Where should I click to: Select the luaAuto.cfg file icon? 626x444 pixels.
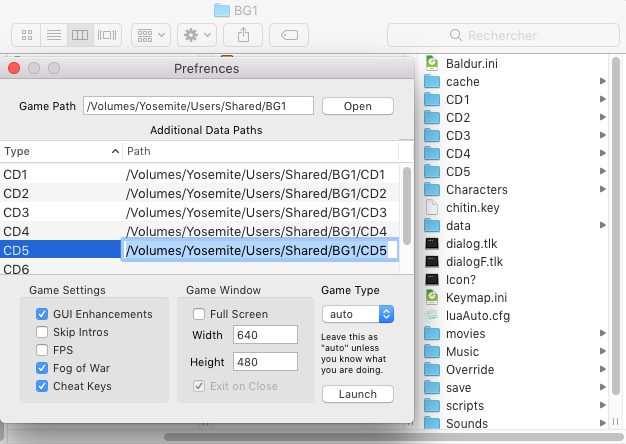pos(432,315)
